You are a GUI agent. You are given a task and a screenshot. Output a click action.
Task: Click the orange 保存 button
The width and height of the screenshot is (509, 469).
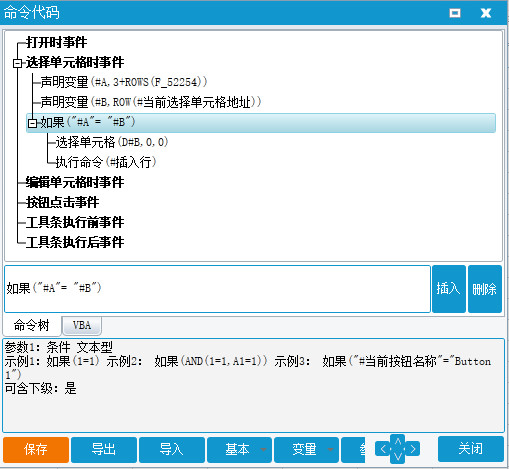(x=36, y=450)
